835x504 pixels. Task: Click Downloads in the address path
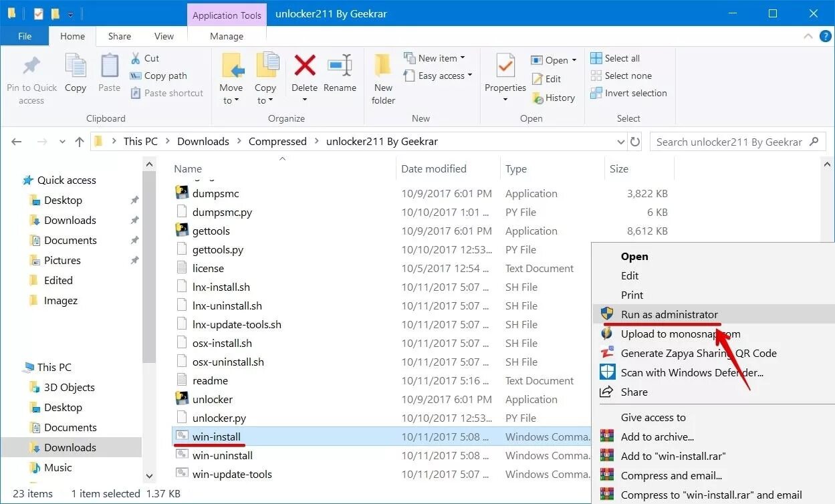[x=203, y=142]
